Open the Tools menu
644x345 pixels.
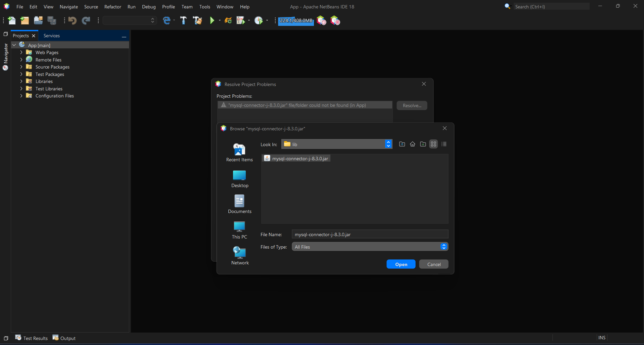pyautogui.click(x=204, y=7)
